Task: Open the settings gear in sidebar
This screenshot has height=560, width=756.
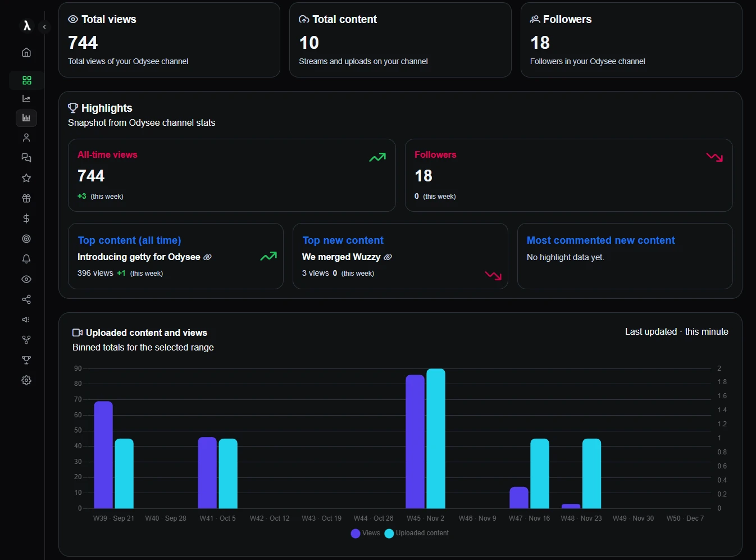Action: click(x=26, y=380)
